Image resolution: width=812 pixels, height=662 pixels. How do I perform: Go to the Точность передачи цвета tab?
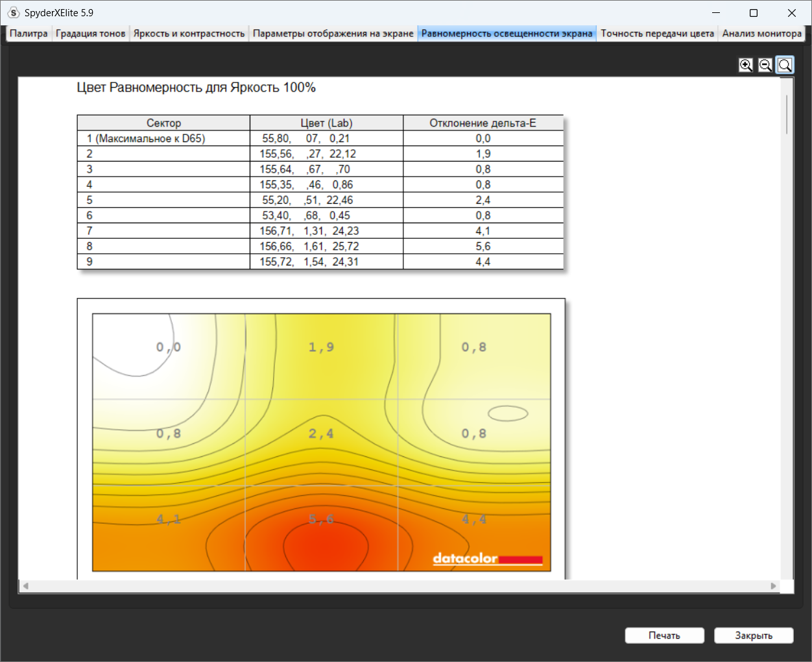tap(657, 34)
